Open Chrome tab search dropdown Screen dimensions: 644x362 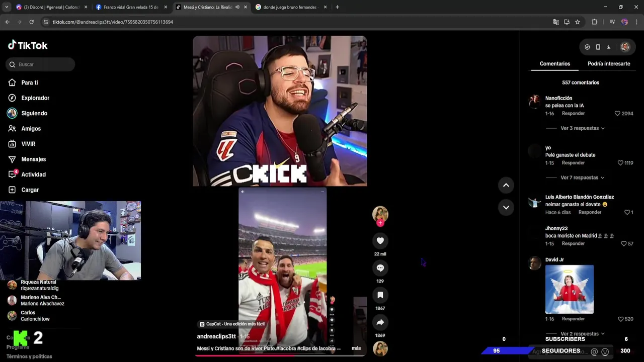[6, 7]
